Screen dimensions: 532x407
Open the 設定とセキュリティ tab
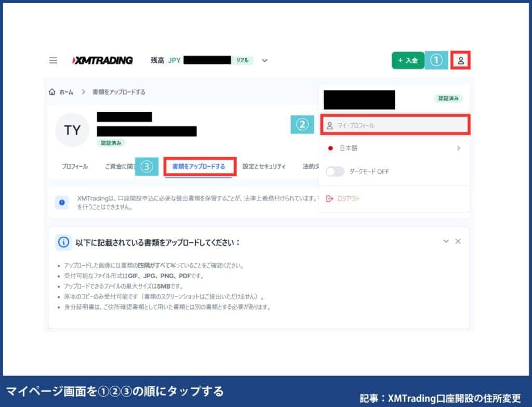pos(264,167)
